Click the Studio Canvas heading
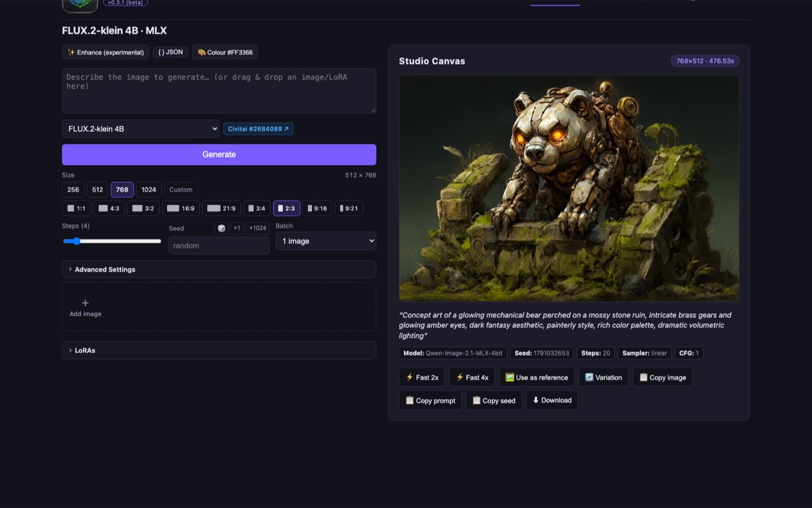The height and width of the screenshot is (508, 812). (432, 61)
